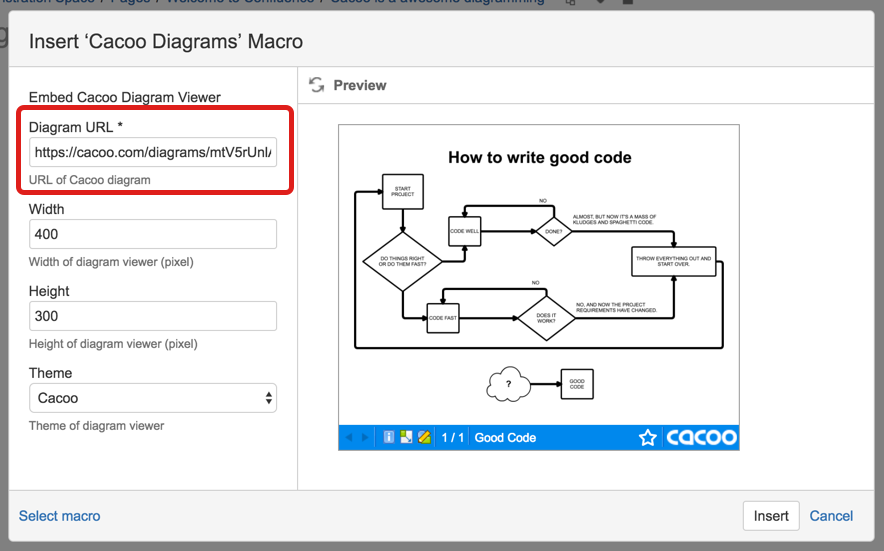Click the '1 / 1' page indicator
This screenshot has height=551, width=884.
tap(453, 438)
